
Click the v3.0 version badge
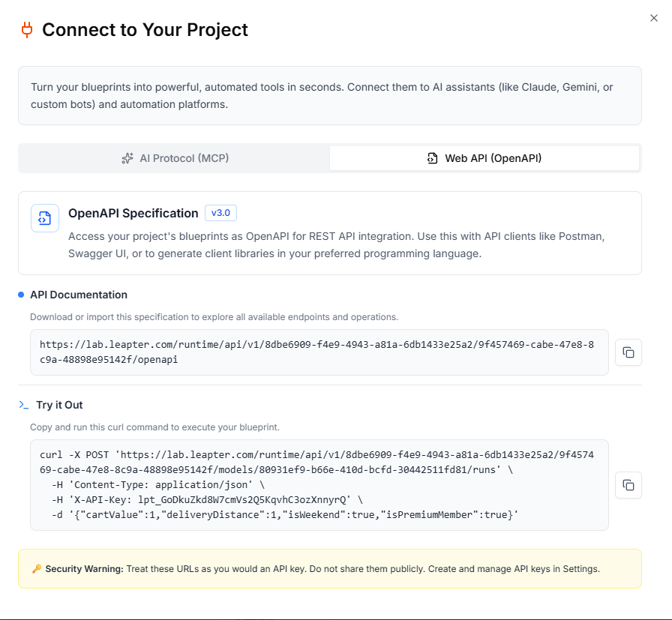[x=220, y=213]
